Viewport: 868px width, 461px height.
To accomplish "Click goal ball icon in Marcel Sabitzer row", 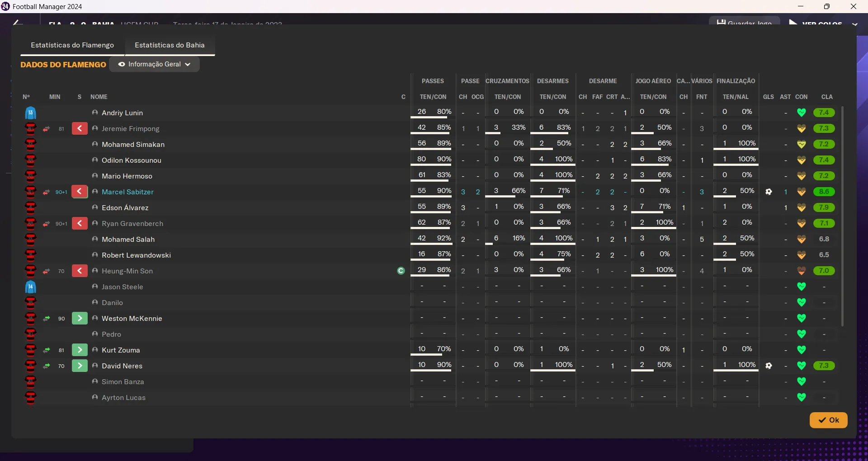I will (769, 192).
